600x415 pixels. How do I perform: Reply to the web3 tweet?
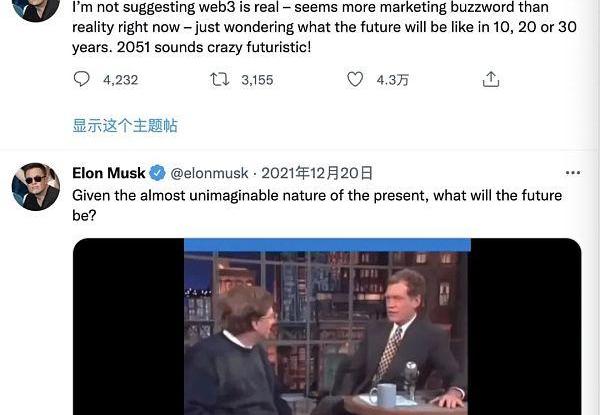pyautogui.click(x=82, y=79)
